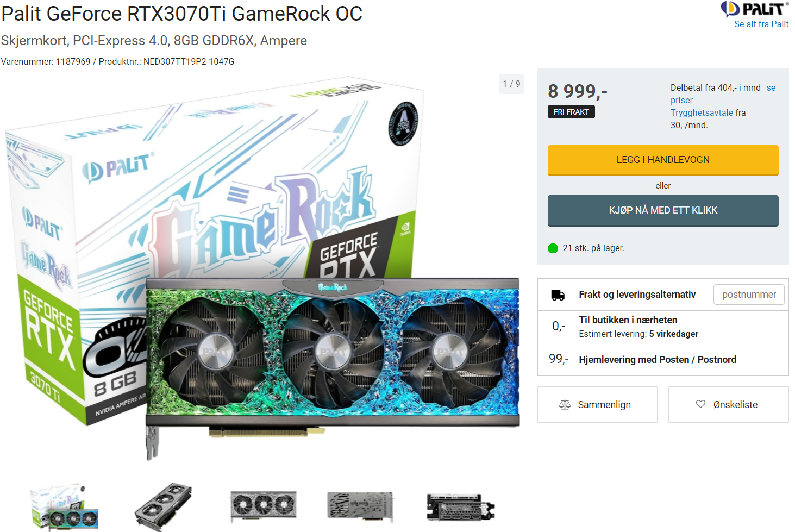Click the delivery truck icon
Image resolution: width=795 pixels, height=532 pixels.
558,295
